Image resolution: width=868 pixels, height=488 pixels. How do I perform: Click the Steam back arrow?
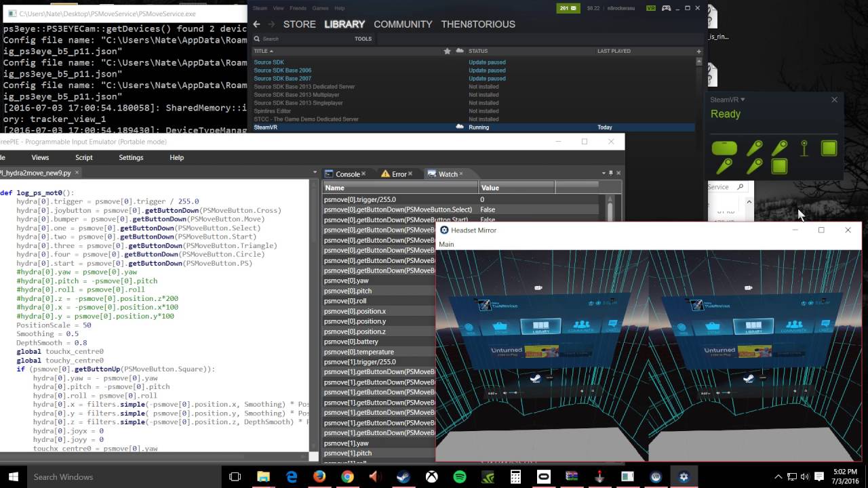click(x=256, y=24)
